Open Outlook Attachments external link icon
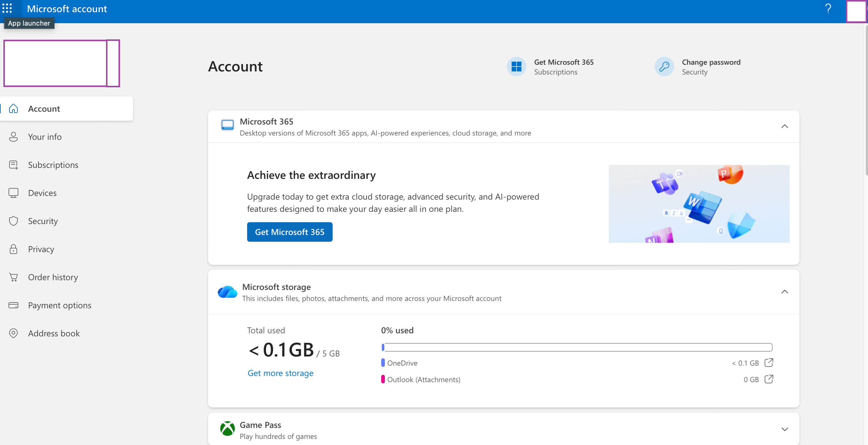Image resolution: width=868 pixels, height=445 pixels. 769,379
